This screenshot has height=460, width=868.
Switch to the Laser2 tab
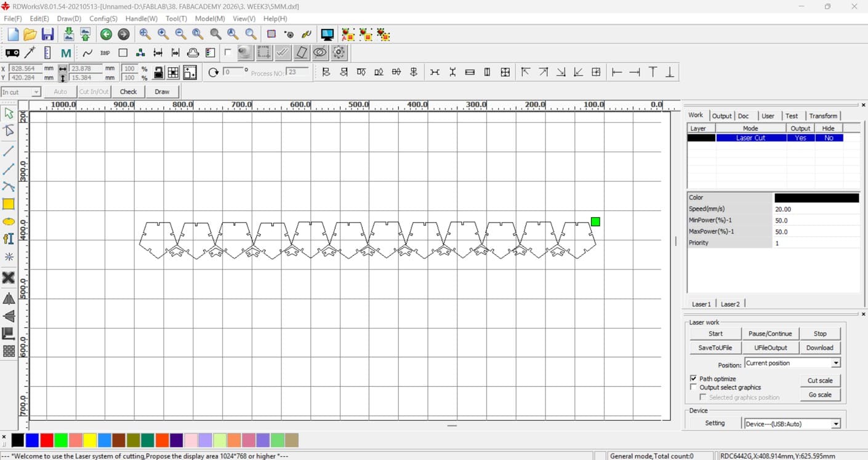[x=730, y=304]
